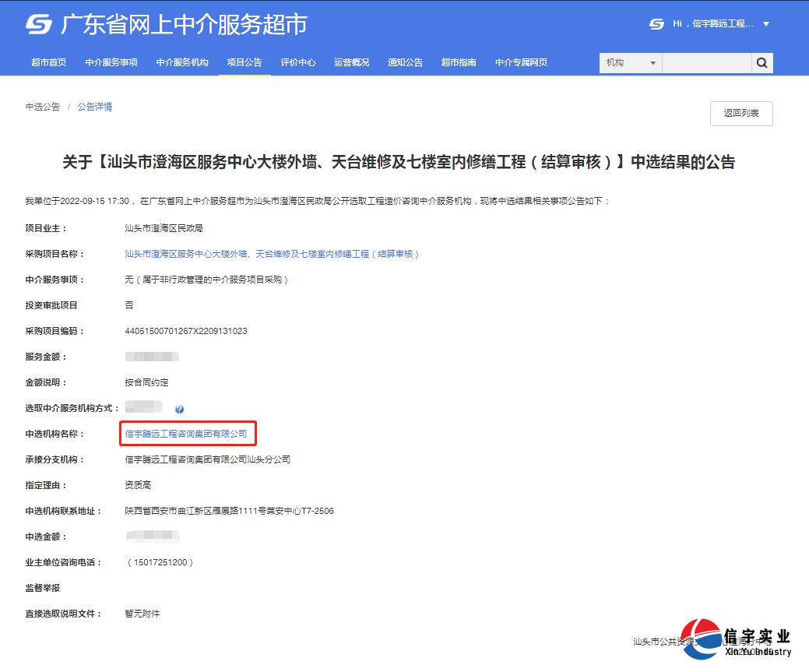The height and width of the screenshot is (672, 809).
Task: Open the 超市首页 menu item
Action: pyautogui.click(x=48, y=63)
